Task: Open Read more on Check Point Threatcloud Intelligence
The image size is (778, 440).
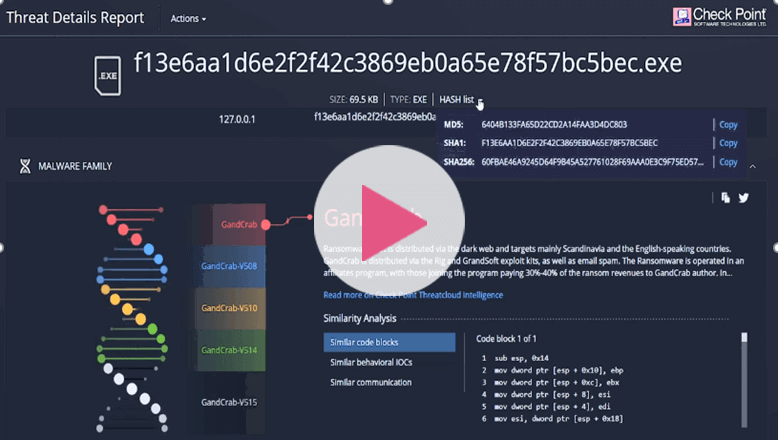Action: 413,295
